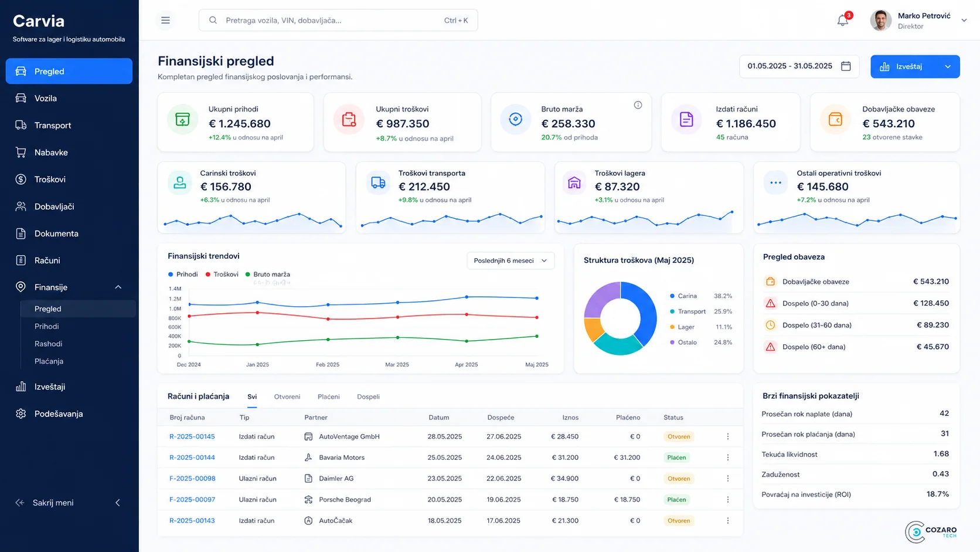Collapse the Finansije sidebar section
980x552 pixels.
click(x=118, y=287)
